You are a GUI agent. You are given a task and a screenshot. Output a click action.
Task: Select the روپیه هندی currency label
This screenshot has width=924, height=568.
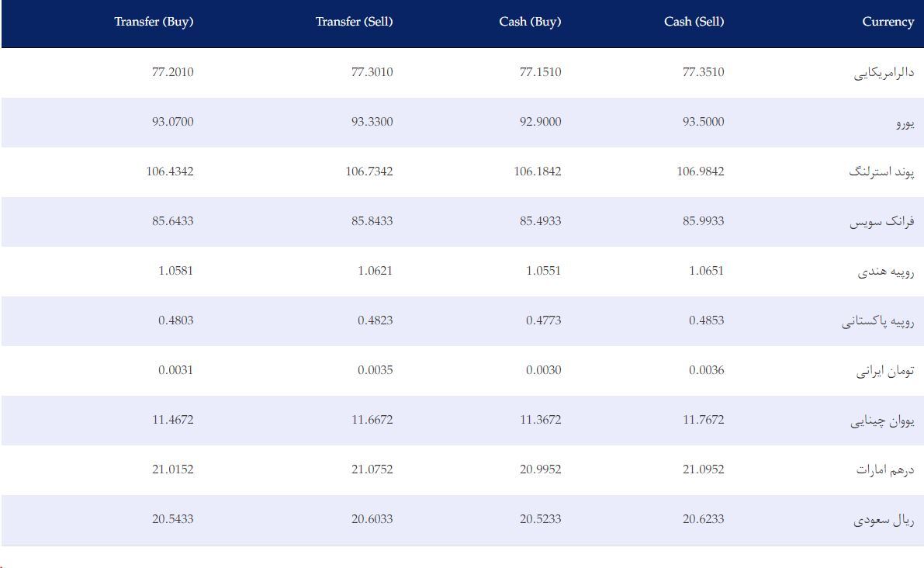[886, 271]
